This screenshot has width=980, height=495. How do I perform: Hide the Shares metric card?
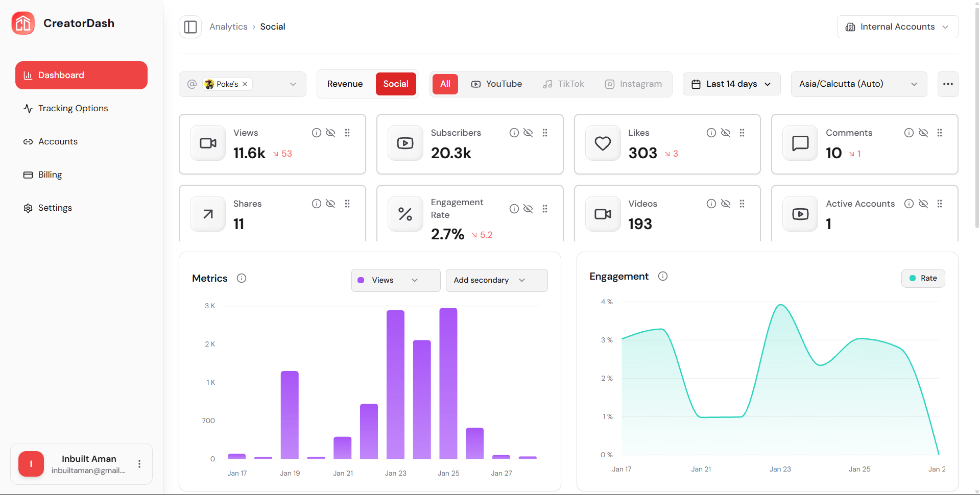pyautogui.click(x=330, y=204)
